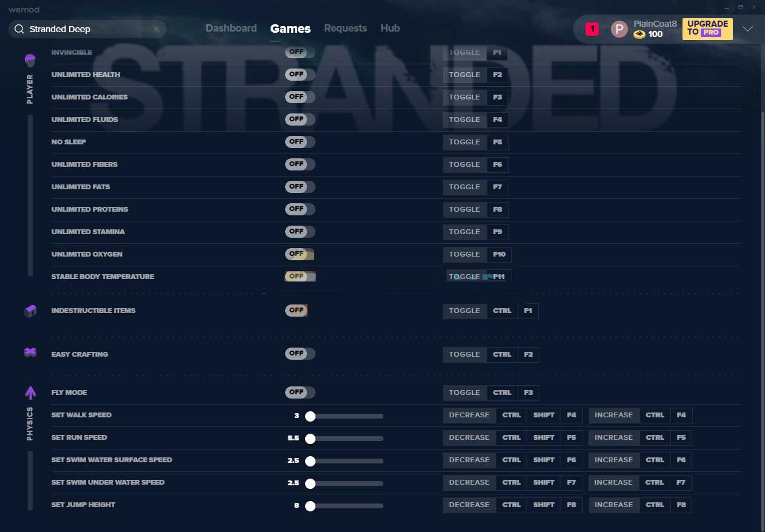Viewport: 765px width, 532px height.
Task: Expand the account dropdown chevron
Action: pos(747,29)
